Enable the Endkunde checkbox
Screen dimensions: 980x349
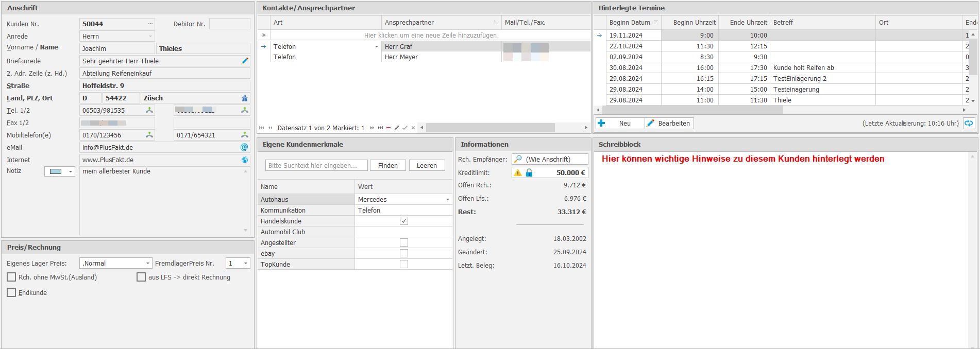11,292
